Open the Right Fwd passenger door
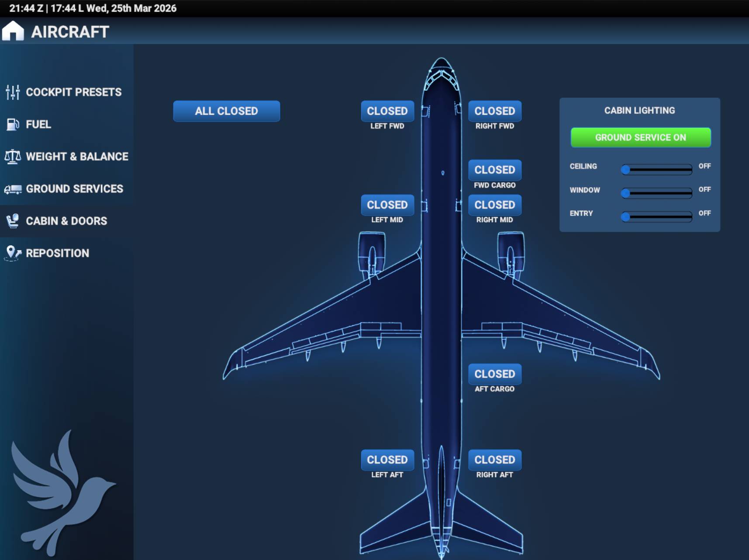 [494, 111]
